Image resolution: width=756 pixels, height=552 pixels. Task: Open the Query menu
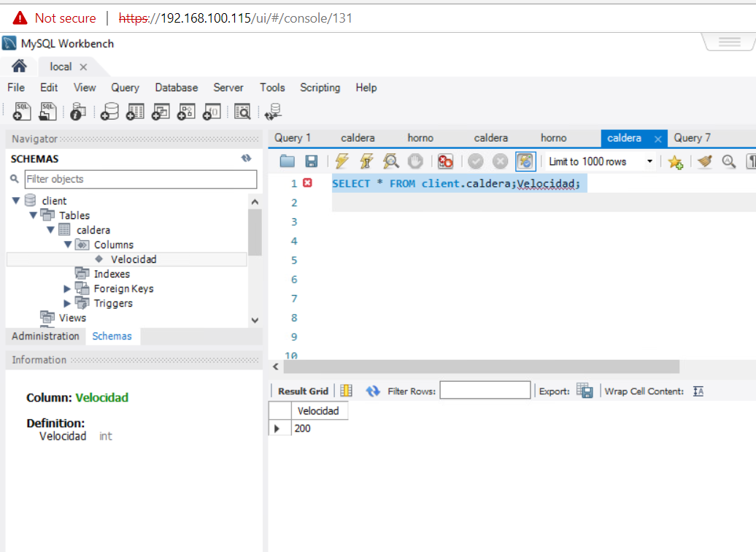tap(125, 88)
